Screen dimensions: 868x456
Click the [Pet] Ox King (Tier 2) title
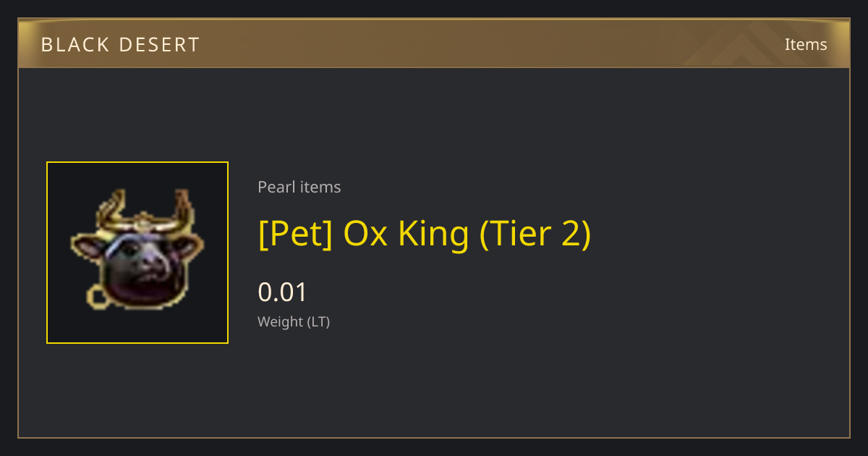[425, 234]
